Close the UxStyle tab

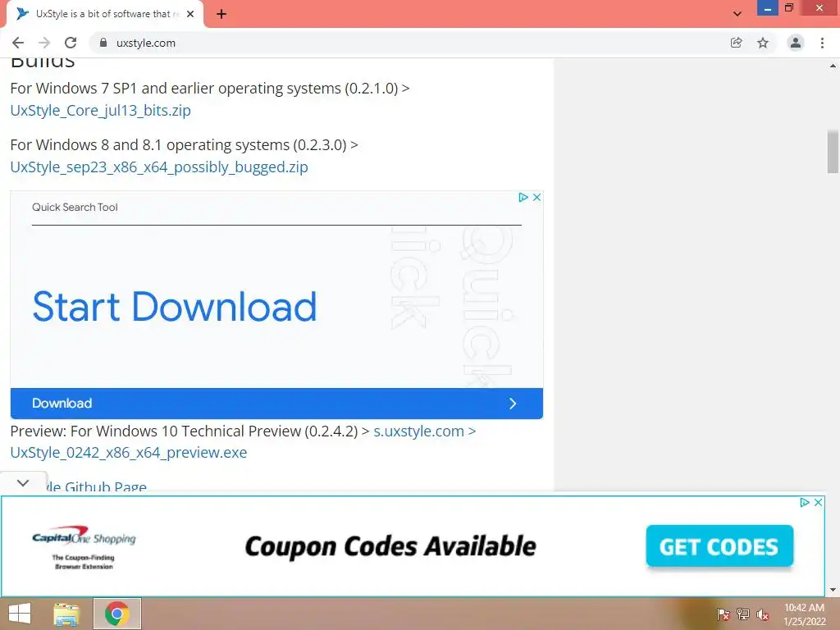[x=190, y=14]
